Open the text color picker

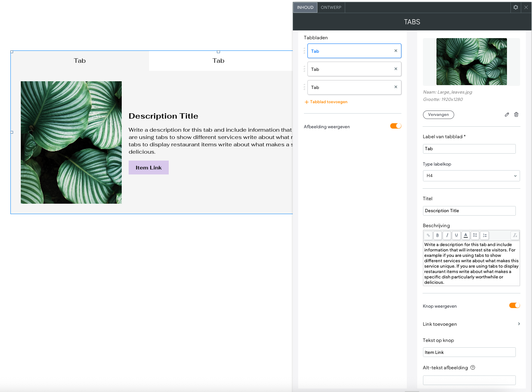pos(466,235)
